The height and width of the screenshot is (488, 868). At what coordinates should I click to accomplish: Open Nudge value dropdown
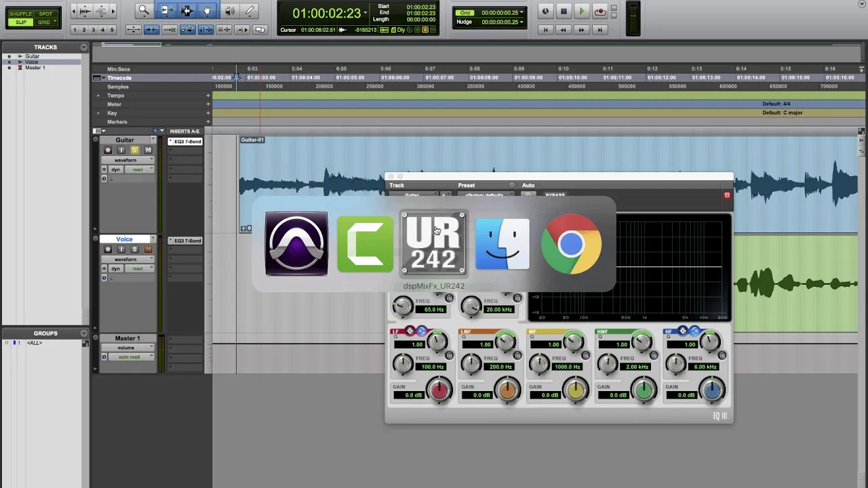521,22
